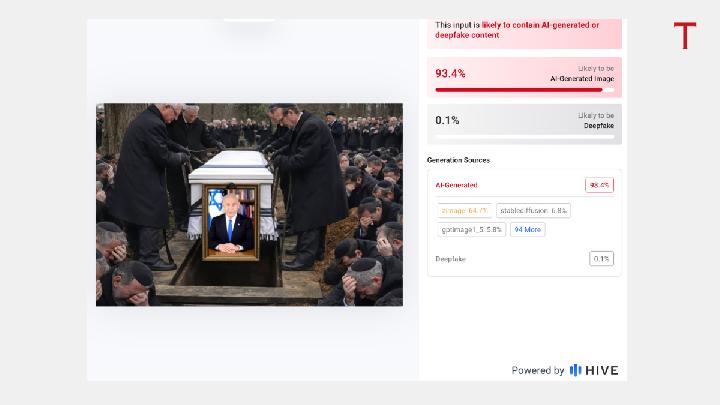Viewport: 720px width, 405px height.
Task: Select the zimage 64.7% source tag
Action: pyautogui.click(x=465, y=210)
